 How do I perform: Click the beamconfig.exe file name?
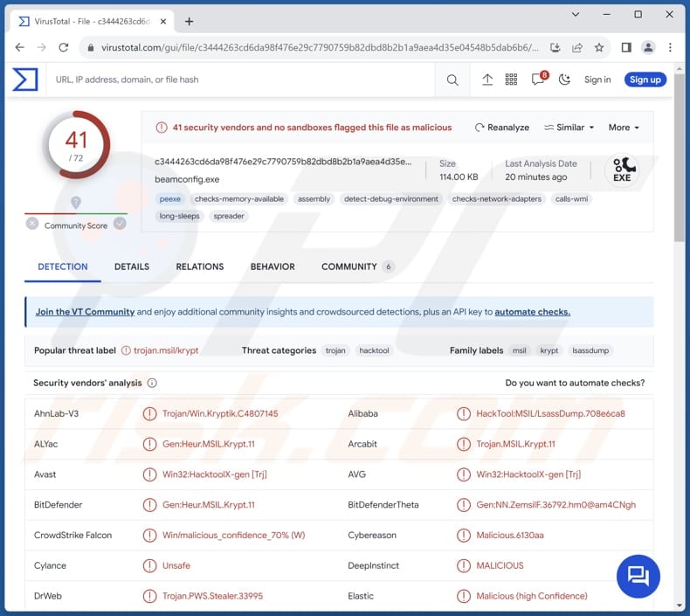tap(187, 180)
